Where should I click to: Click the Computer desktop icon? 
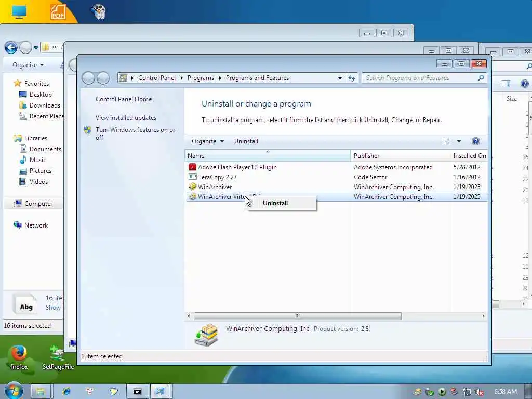pyautogui.click(x=19, y=12)
